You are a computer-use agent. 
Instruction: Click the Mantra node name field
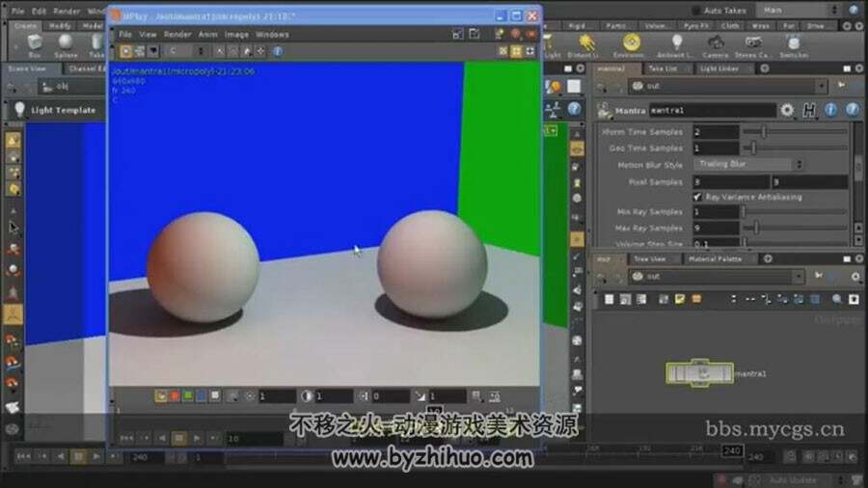pyautogui.click(x=713, y=110)
